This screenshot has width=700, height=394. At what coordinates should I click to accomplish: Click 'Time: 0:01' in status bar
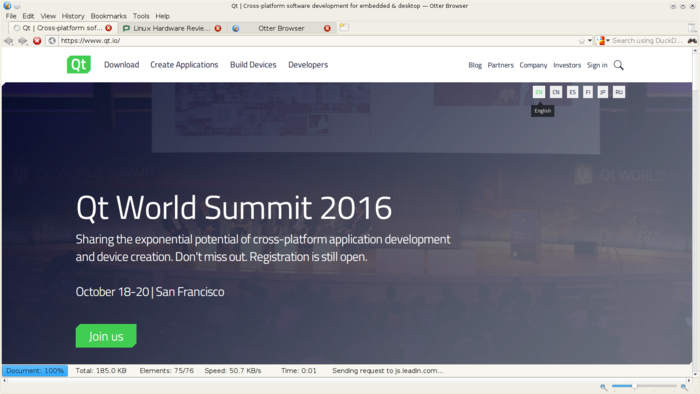pos(299,371)
